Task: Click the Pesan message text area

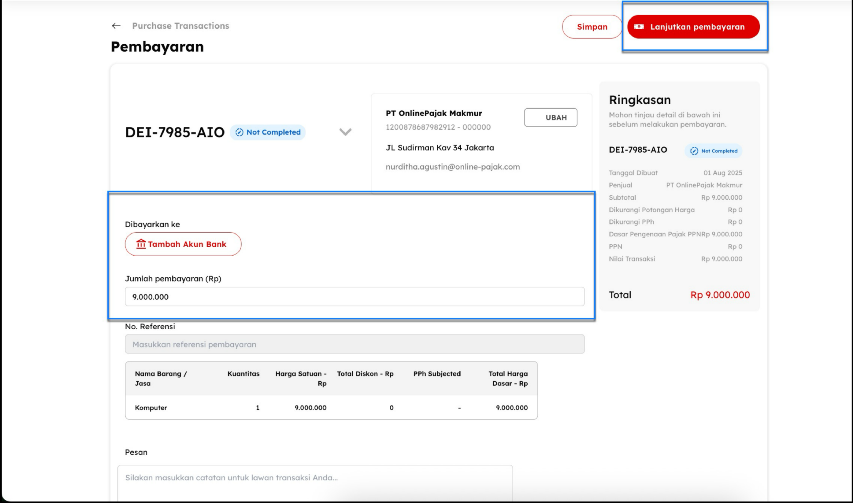Action: (x=315, y=482)
